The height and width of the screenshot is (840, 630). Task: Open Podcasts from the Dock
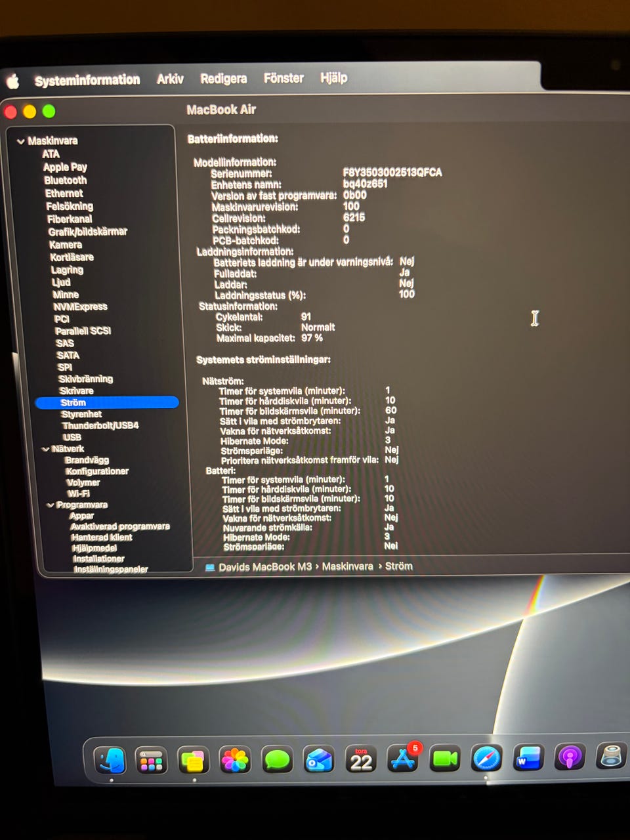[570, 757]
